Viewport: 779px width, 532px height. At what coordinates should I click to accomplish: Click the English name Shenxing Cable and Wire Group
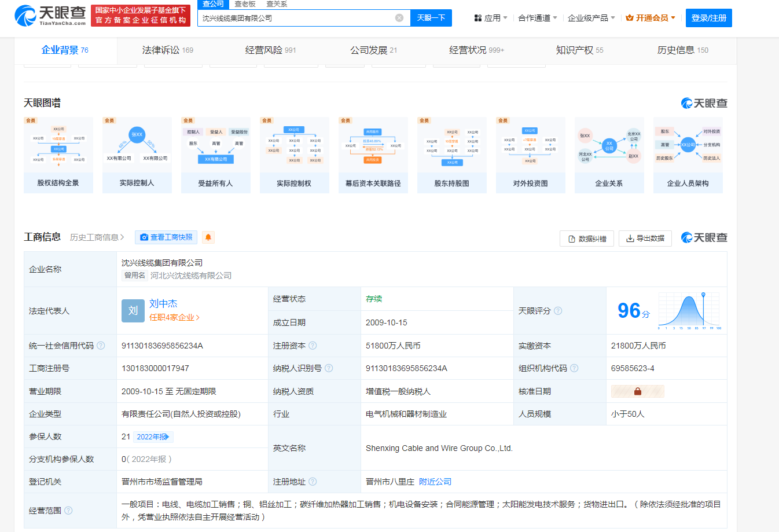click(439, 448)
